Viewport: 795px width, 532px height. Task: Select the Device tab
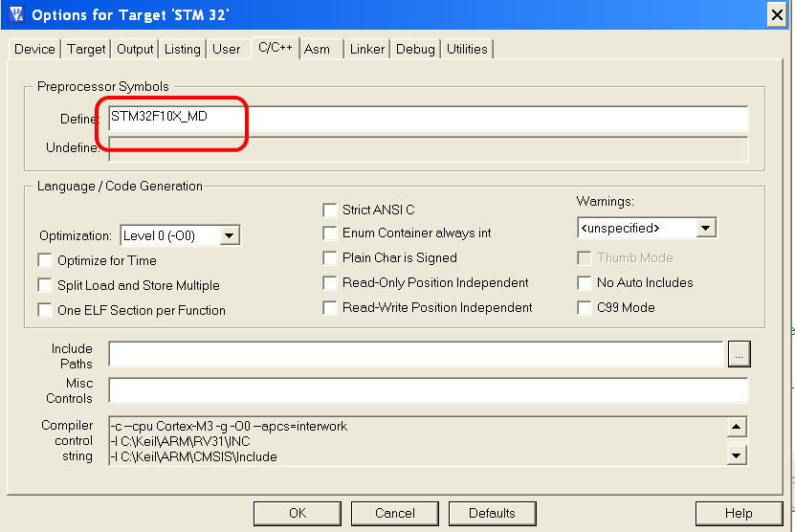tap(34, 49)
